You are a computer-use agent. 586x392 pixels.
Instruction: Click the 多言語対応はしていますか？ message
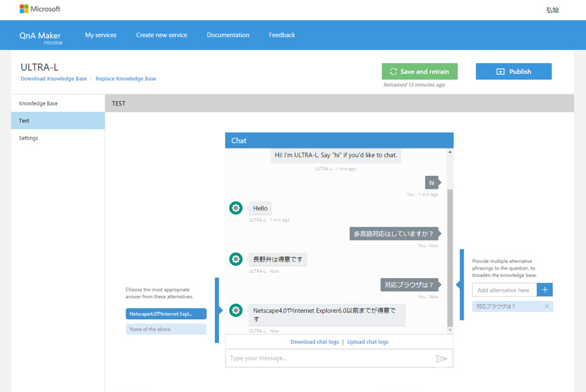click(x=393, y=234)
